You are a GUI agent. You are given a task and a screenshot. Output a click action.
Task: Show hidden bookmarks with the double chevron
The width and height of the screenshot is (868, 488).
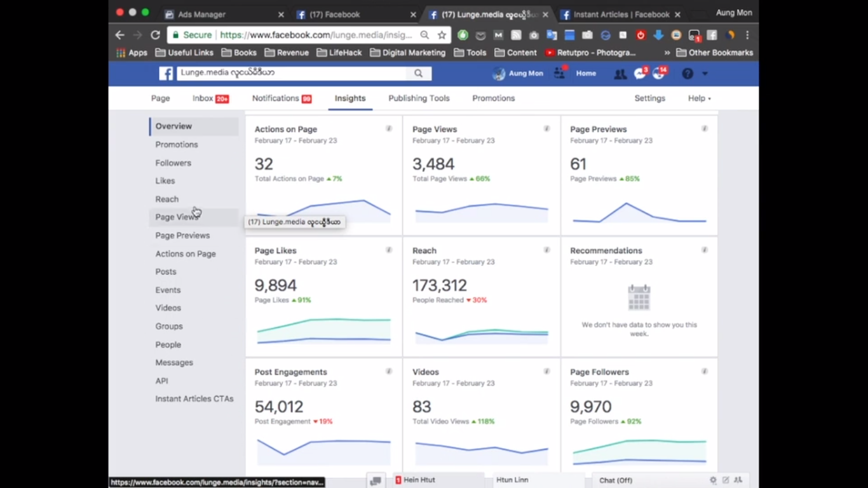pos(667,53)
